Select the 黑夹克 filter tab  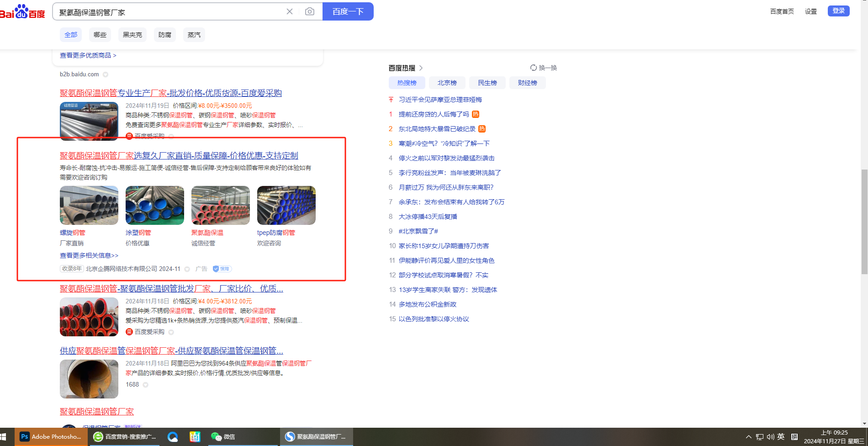(132, 35)
